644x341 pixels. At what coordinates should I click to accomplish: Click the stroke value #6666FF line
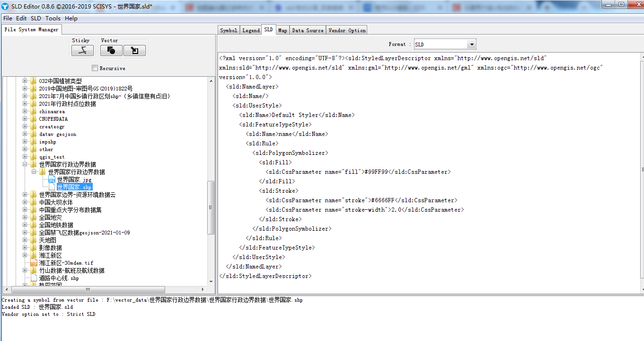[362, 200]
